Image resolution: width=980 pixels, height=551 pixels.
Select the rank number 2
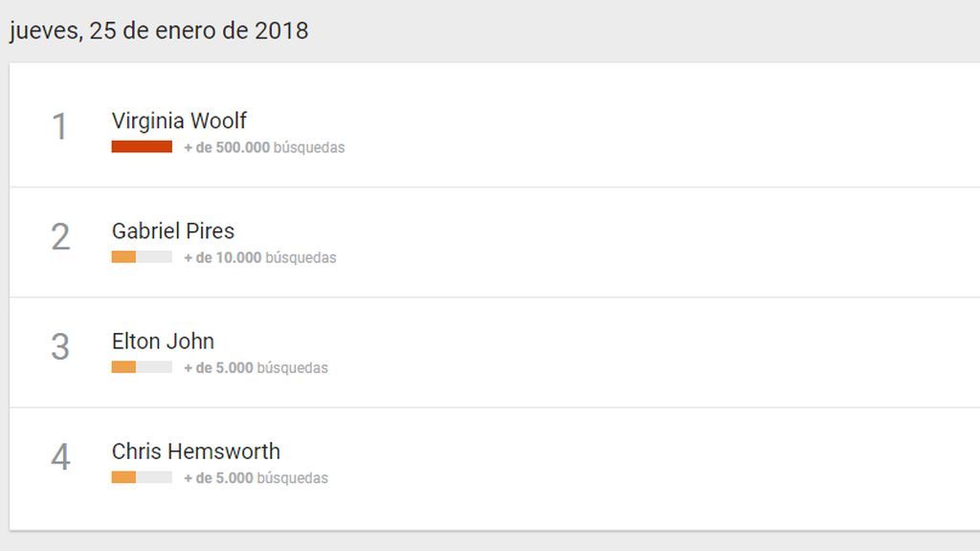click(60, 237)
